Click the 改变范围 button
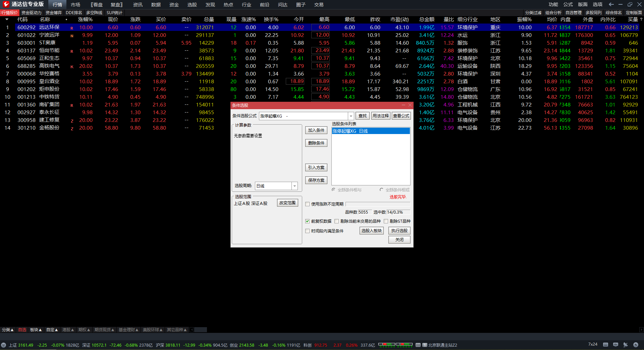Image resolution: width=644 pixels, height=350 pixels. 288,203
